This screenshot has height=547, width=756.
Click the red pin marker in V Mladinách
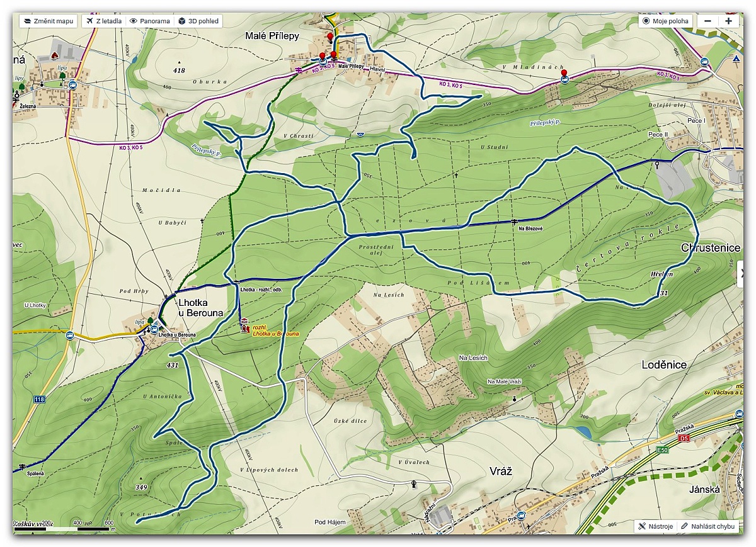564,74
